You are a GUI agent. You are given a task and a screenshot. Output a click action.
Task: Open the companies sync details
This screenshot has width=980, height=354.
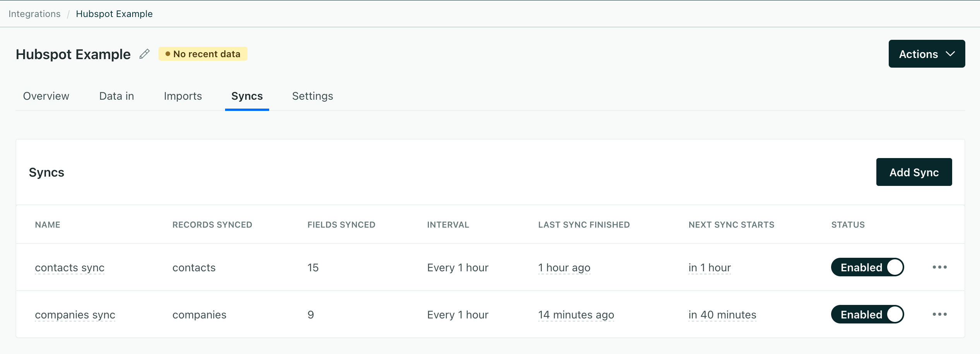75,314
